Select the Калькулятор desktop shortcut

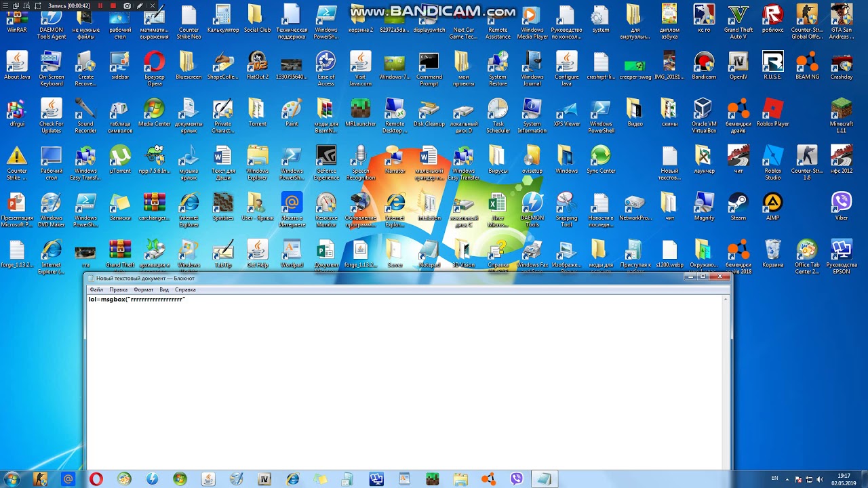tap(223, 18)
